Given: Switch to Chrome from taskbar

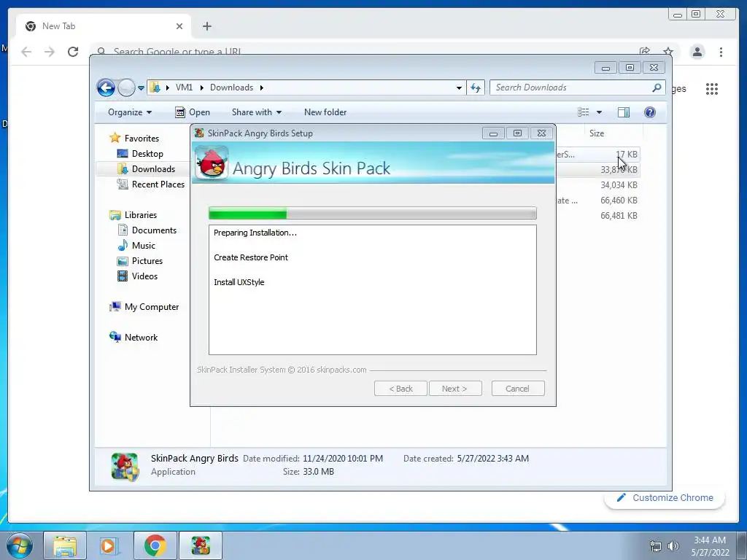Looking at the screenshot, I should pyautogui.click(x=155, y=545).
